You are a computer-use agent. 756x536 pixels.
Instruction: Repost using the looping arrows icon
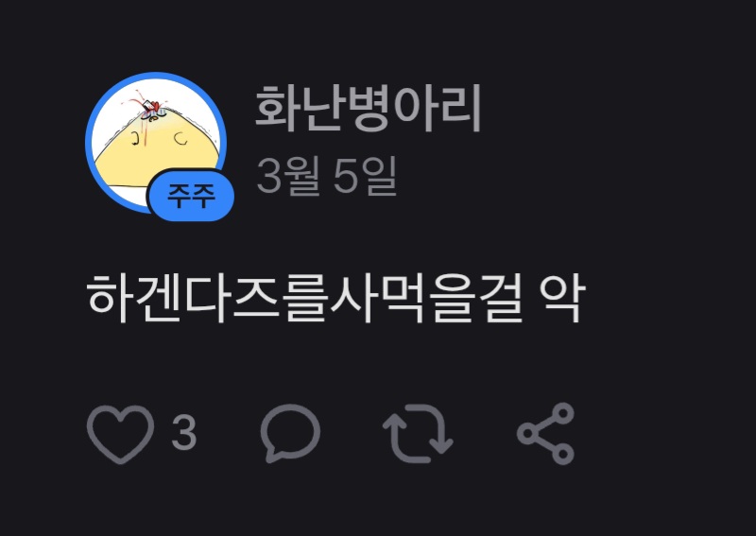[418, 433]
